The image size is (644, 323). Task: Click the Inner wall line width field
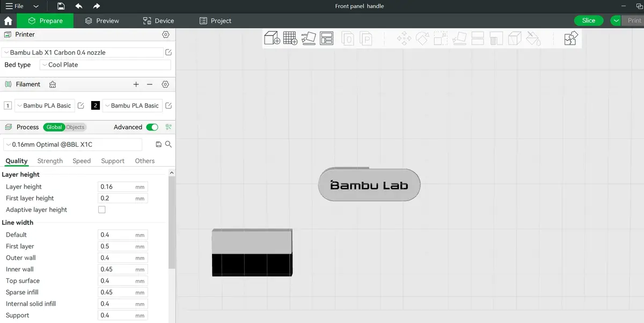tap(123, 269)
